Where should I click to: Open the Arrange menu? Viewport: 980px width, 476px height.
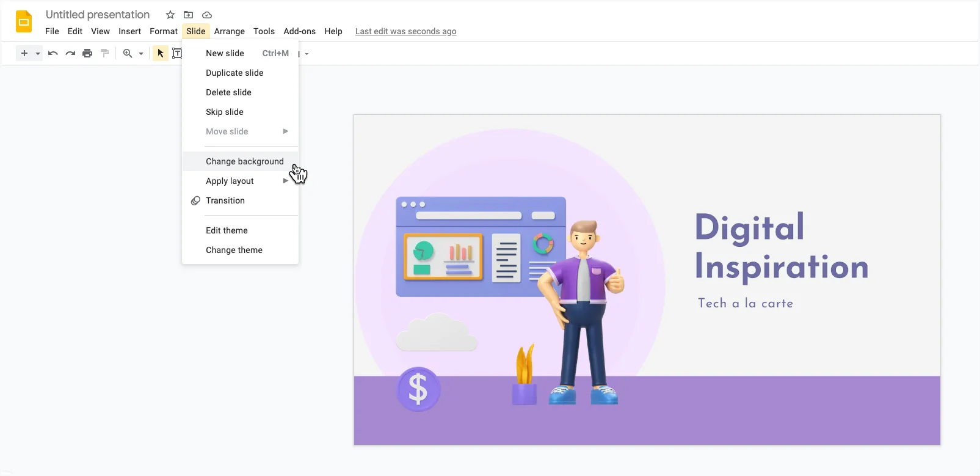click(x=230, y=31)
